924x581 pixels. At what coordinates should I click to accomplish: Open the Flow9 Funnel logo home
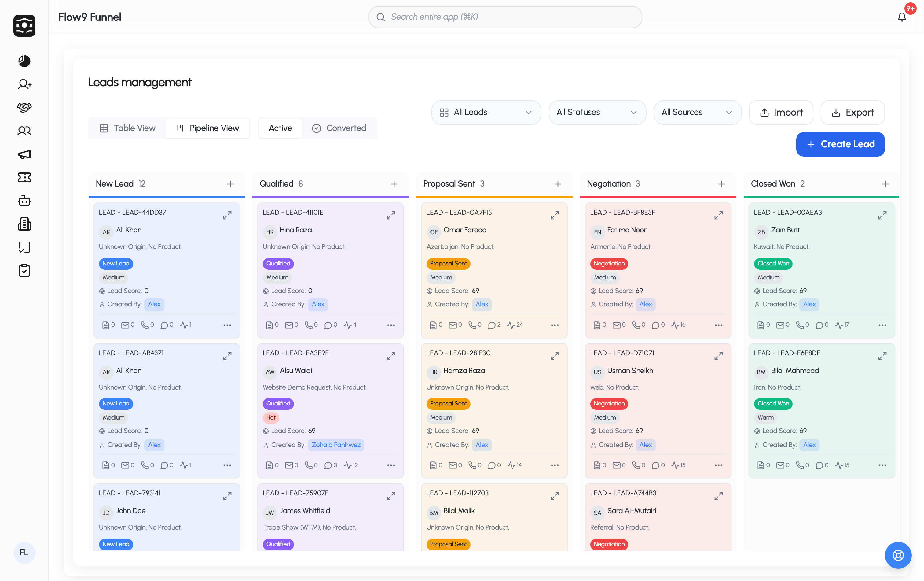point(24,25)
